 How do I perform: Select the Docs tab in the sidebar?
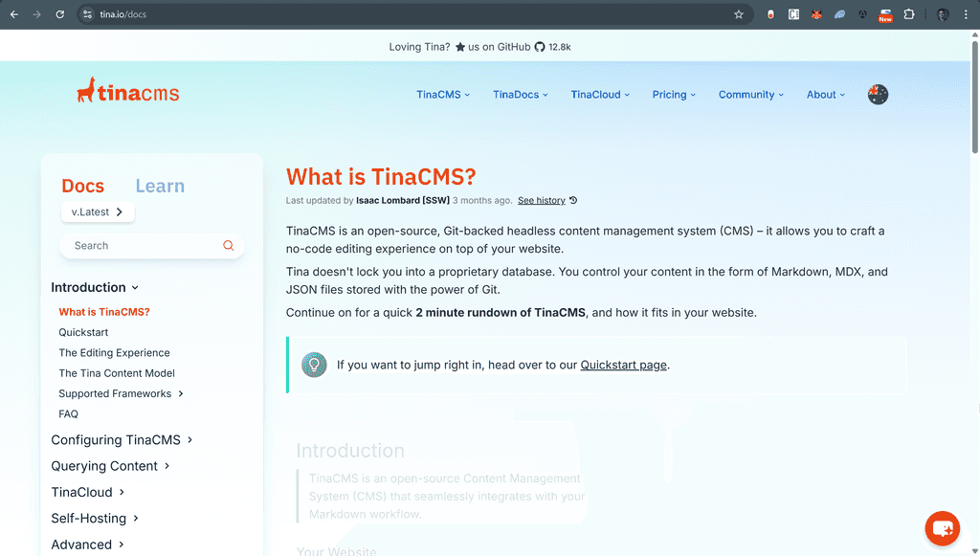(x=83, y=186)
